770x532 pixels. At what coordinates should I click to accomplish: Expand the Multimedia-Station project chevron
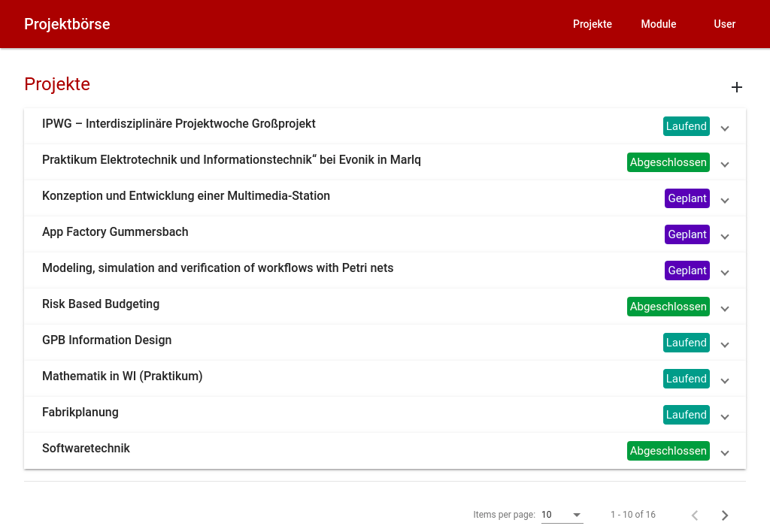(725, 200)
